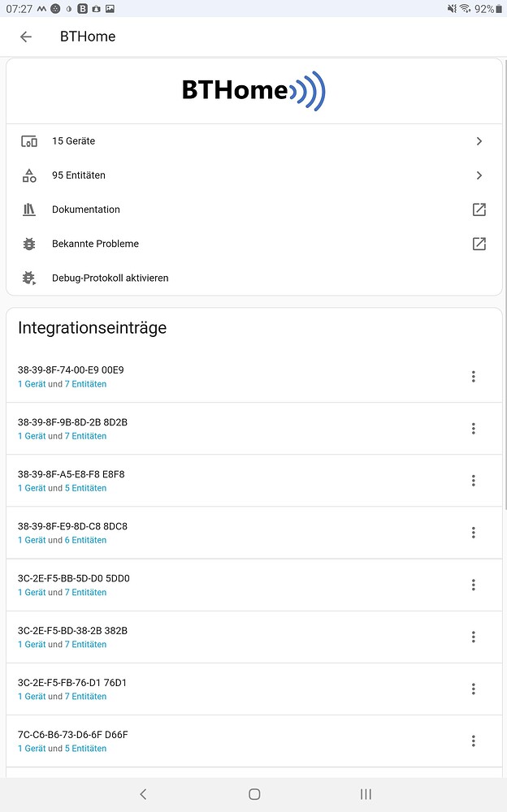Open the three-dot menu for entry 3C-2E-F5-BB-5D-D0
Image resolution: width=507 pixels, height=812 pixels.
(x=474, y=585)
